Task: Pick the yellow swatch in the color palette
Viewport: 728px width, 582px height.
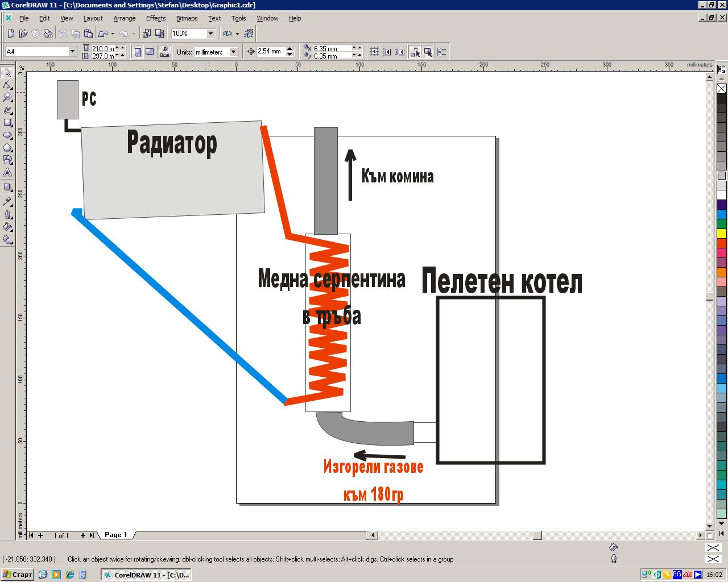Action: pos(722,234)
